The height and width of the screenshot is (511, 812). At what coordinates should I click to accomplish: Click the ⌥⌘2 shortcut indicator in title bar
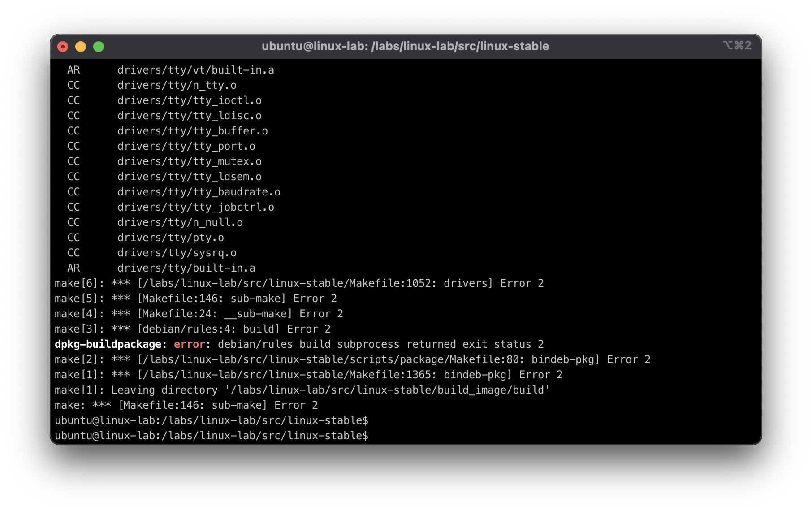[737, 45]
